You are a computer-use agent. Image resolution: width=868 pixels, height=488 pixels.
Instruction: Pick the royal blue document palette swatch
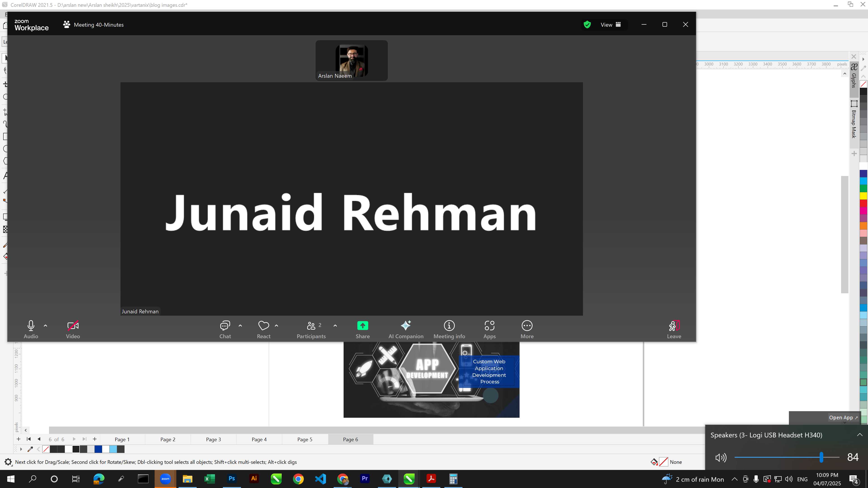pos(98,449)
